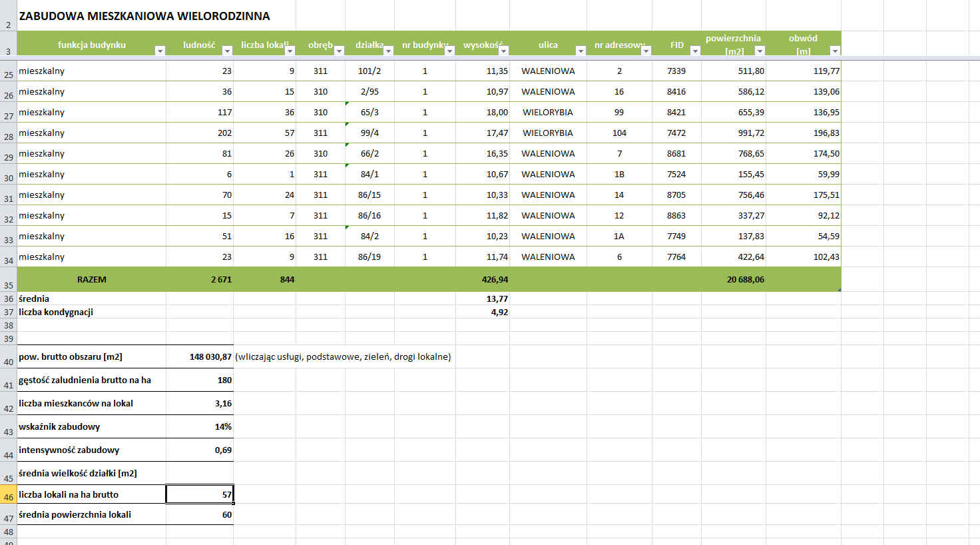Select row header 46

click(8, 494)
